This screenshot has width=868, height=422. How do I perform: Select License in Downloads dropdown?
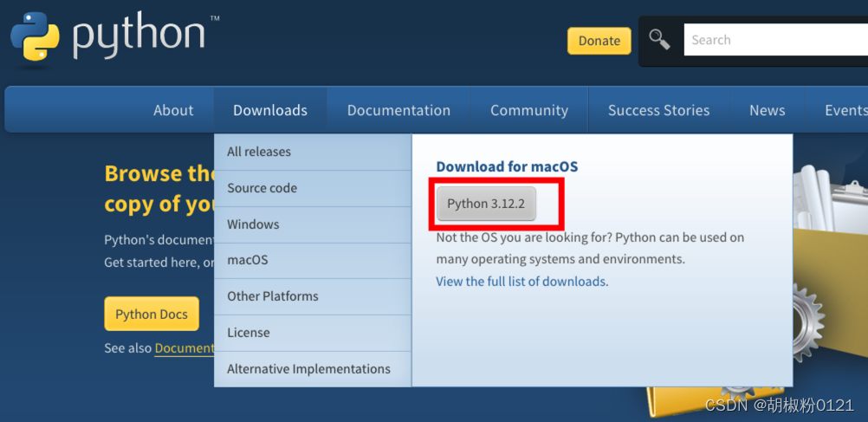(313, 333)
